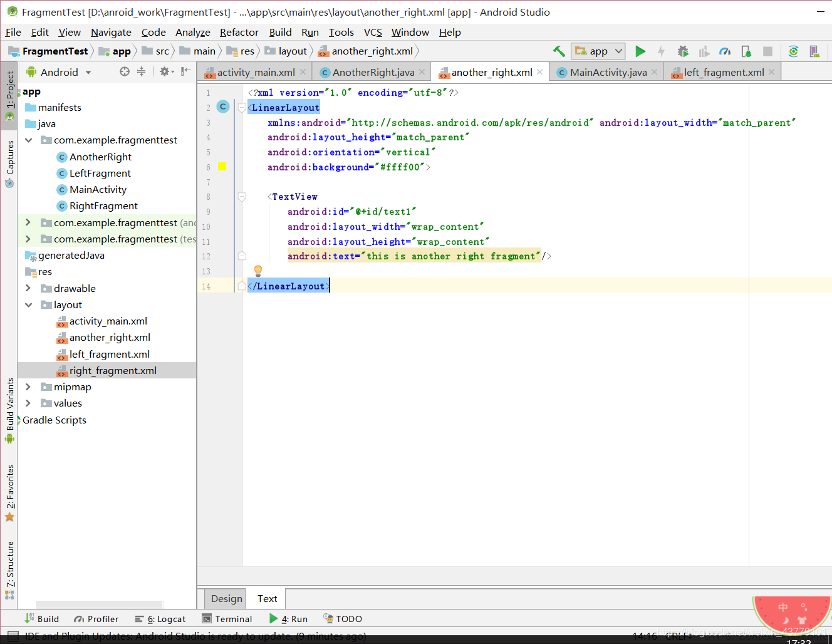This screenshot has width=832, height=644.
Task: Close the AnotherRight.java tab
Action: [x=422, y=72]
